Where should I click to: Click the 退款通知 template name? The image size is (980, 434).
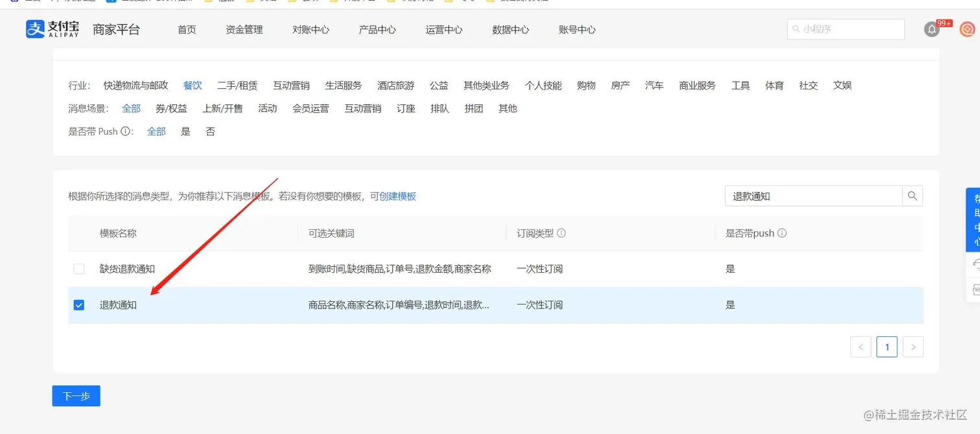point(118,305)
